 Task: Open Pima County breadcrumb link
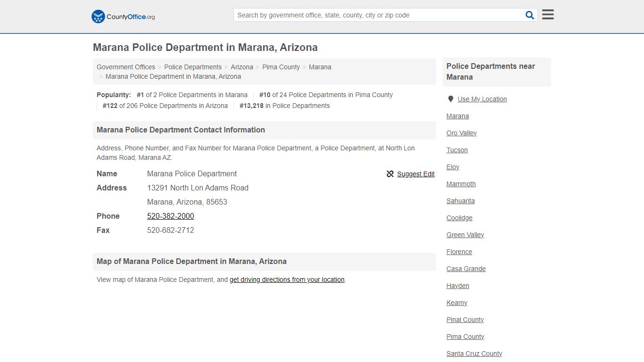point(281,67)
